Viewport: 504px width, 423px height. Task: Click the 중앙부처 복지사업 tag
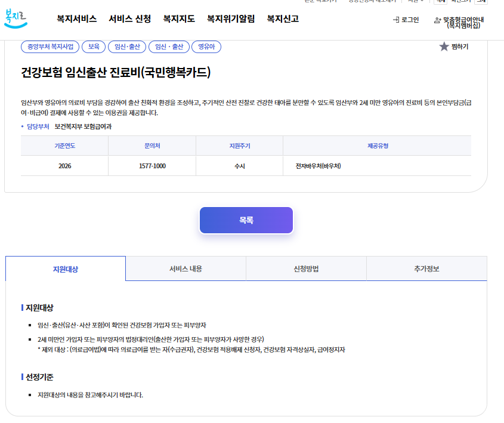coord(50,47)
